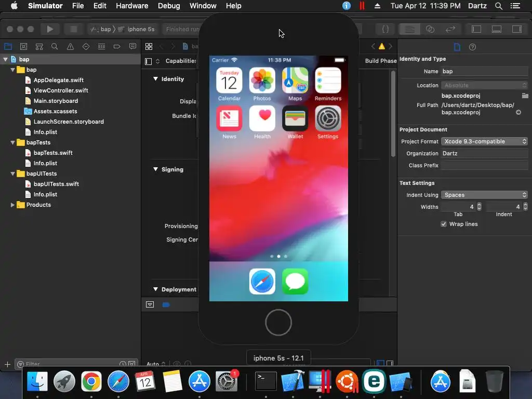This screenshot has height=399, width=532.
Task: Stop the running Xcode build
Action: tap(73, 29)
